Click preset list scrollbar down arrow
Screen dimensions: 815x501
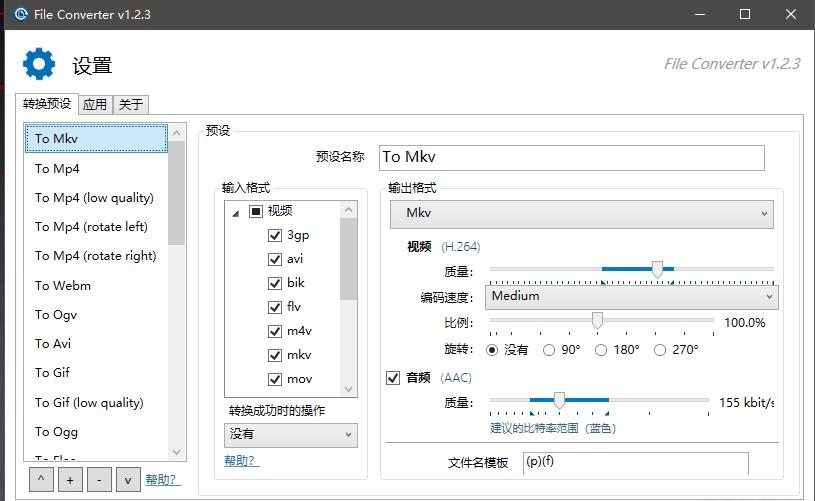[x=177, y=452]
